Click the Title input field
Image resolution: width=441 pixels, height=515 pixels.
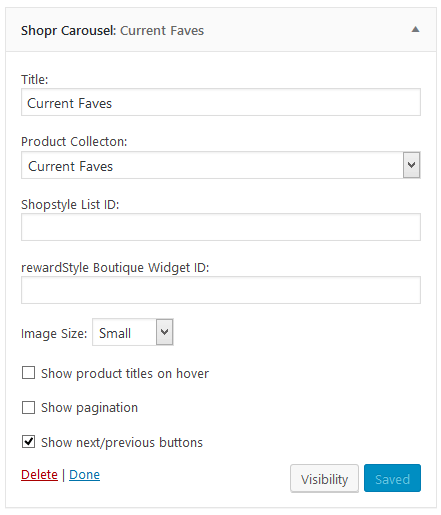[221, 102]
